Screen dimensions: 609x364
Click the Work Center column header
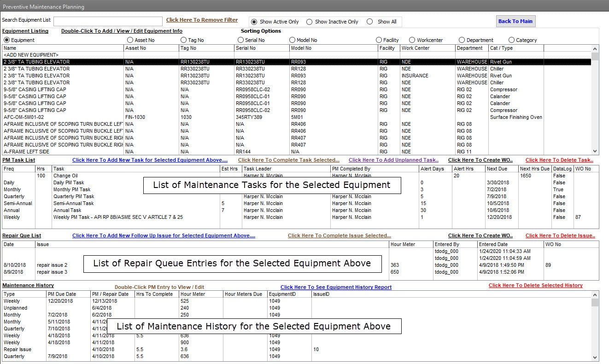tap(427, 48)
